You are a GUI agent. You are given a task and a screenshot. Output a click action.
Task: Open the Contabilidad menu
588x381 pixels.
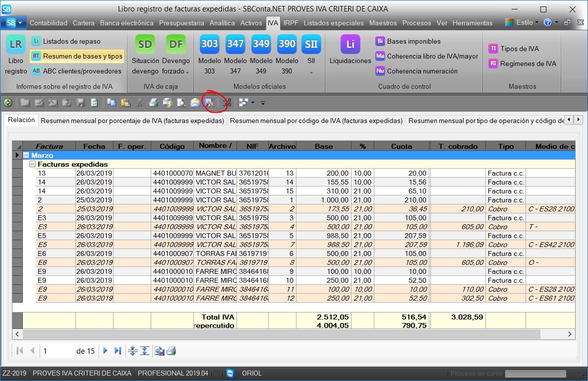pyautogui.click(x=49, y=23)
